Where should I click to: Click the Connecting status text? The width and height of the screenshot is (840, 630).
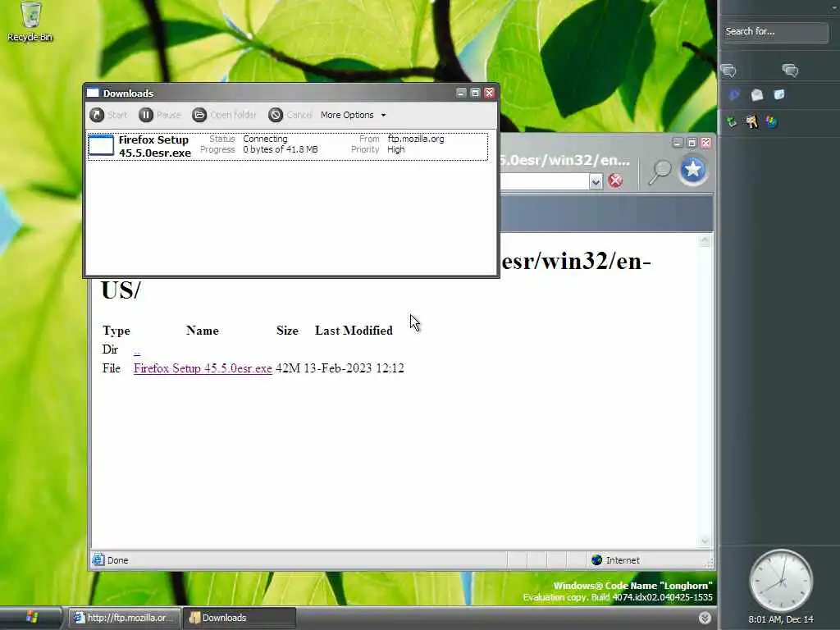[x=265, y=139]
